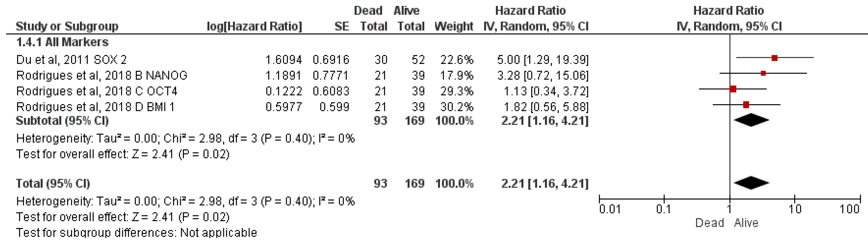Viewport: 868px width, 245px height.
Task: Click the red square for the BMI 1 study
Action: (x=746, y=105)
